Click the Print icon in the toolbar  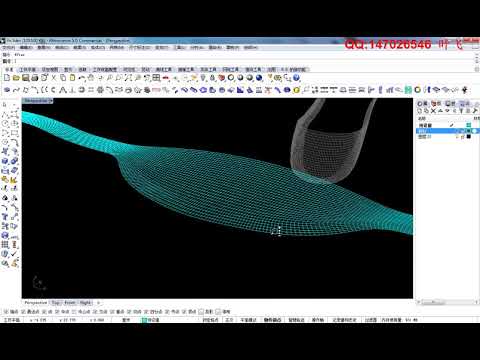35,78
